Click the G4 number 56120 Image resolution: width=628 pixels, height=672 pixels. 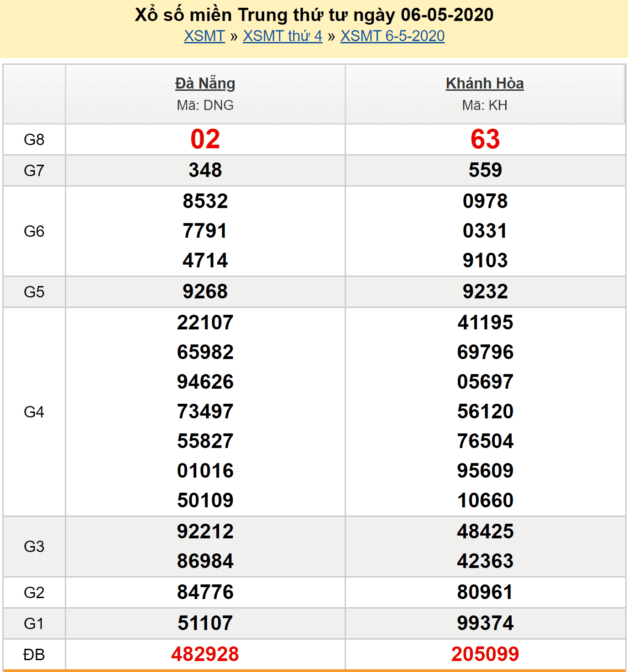485,412
